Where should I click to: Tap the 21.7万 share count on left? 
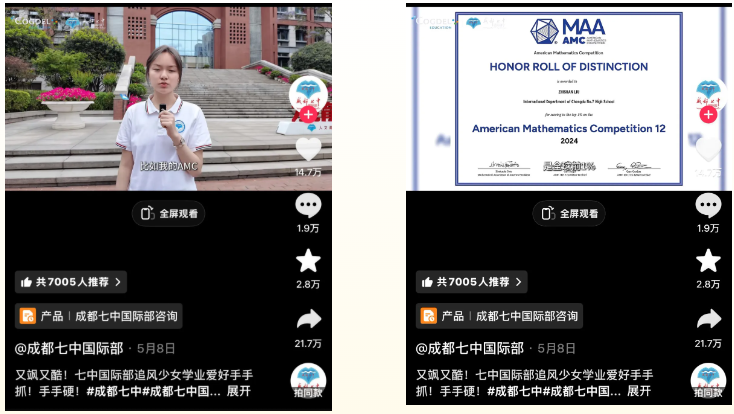(x=308, y=344)
